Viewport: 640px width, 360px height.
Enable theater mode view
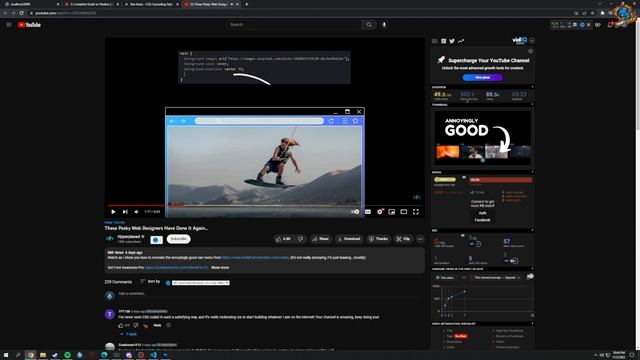[404, 212]
